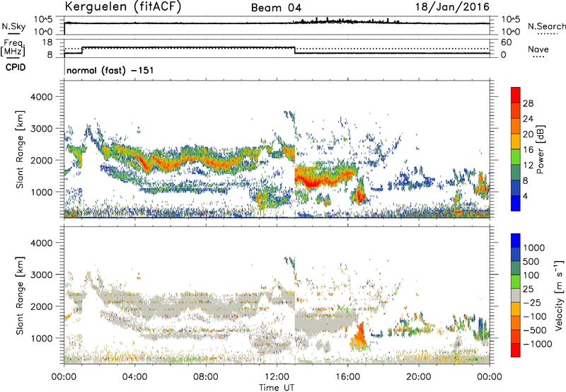Click the 'Time UT' axis title
Viewport: 566px width, 392px height.
point(277,387)
